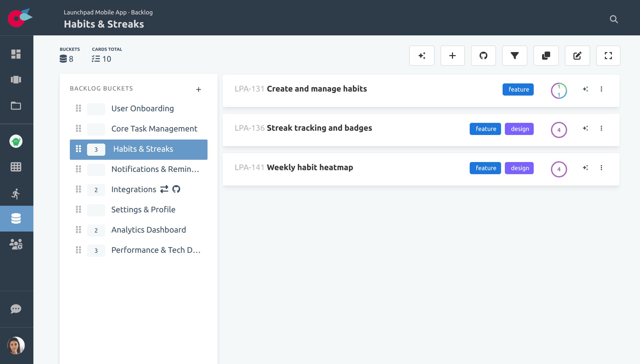Select the duplicate cards toolbar icon

point(546,56)
